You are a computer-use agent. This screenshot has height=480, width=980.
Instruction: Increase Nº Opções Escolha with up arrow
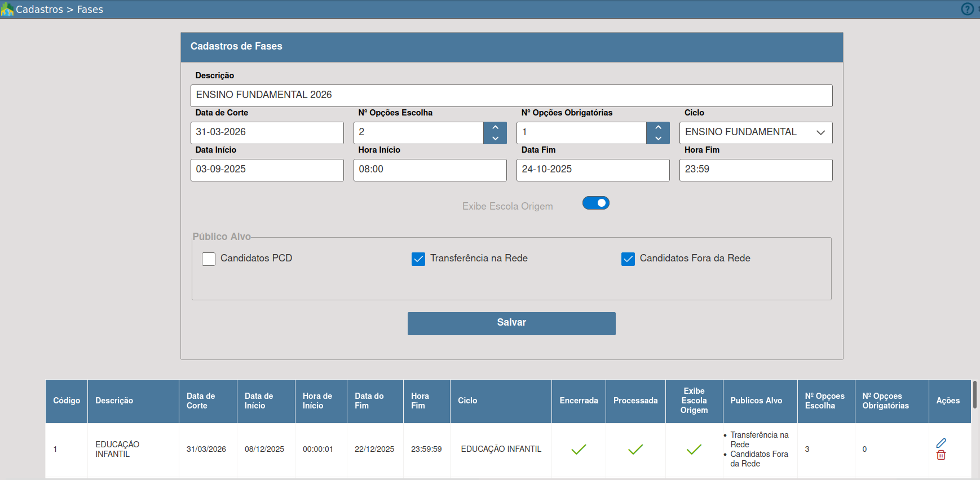click(x=495, y=127)
